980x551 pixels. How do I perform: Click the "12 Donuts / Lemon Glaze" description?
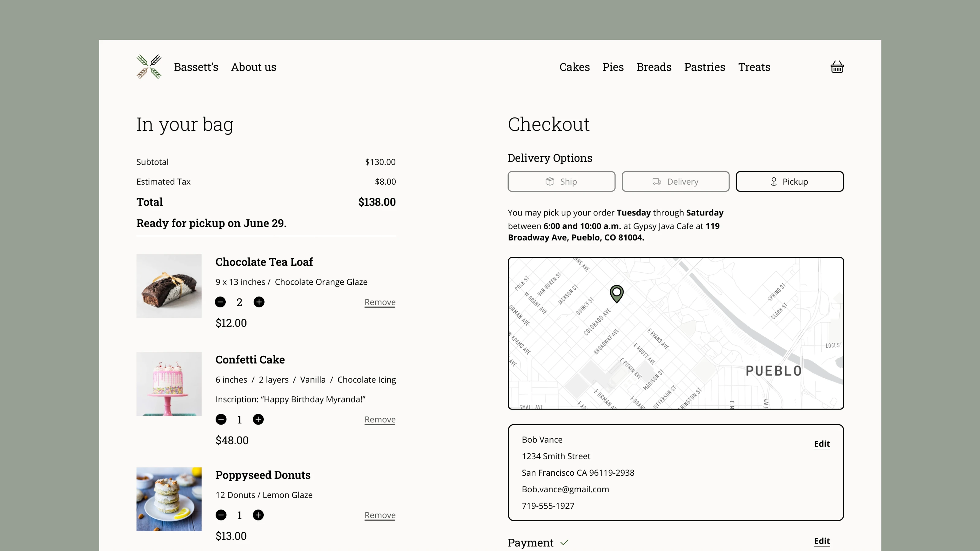[x=264, y=495]
